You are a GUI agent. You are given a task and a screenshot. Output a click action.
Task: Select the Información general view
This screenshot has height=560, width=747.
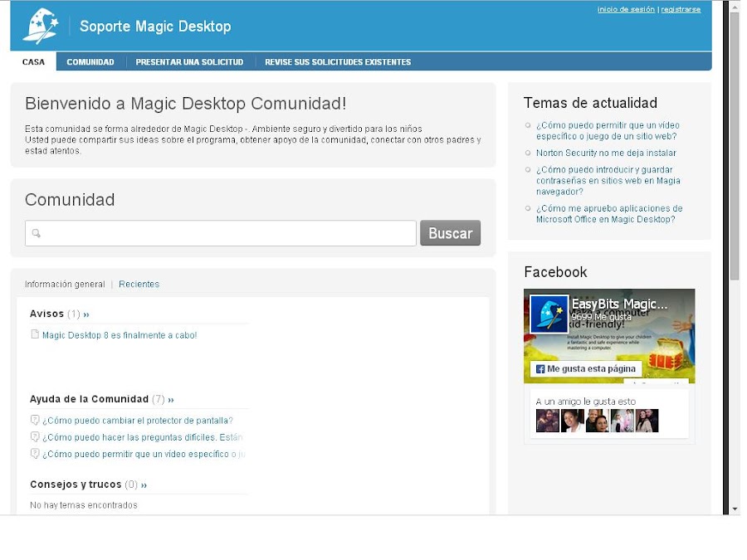(x=65, y=285)
